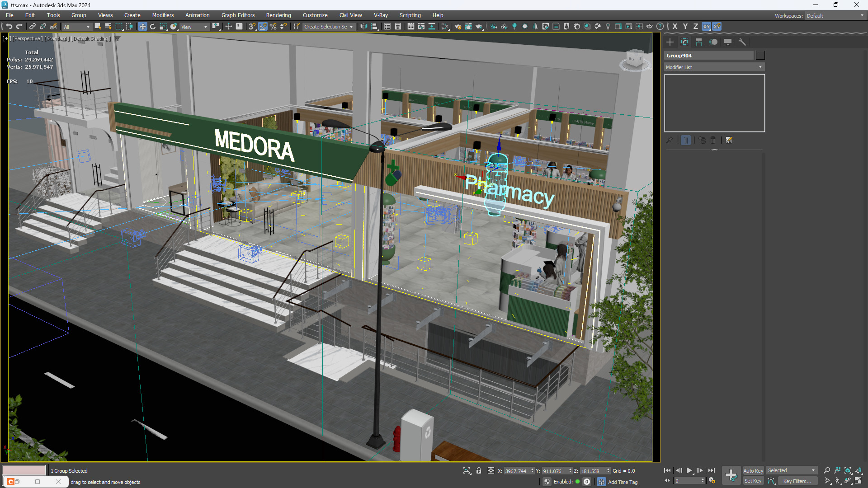The height and width of the screenshot is (488, 868).
Task: Click the X coordinate field
Action: click(519, 471)
